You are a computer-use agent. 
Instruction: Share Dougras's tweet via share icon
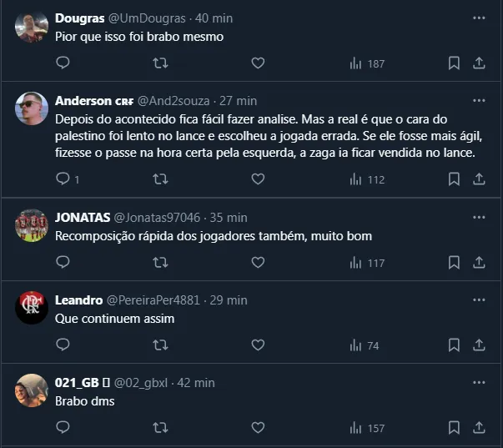click(479, 63)
